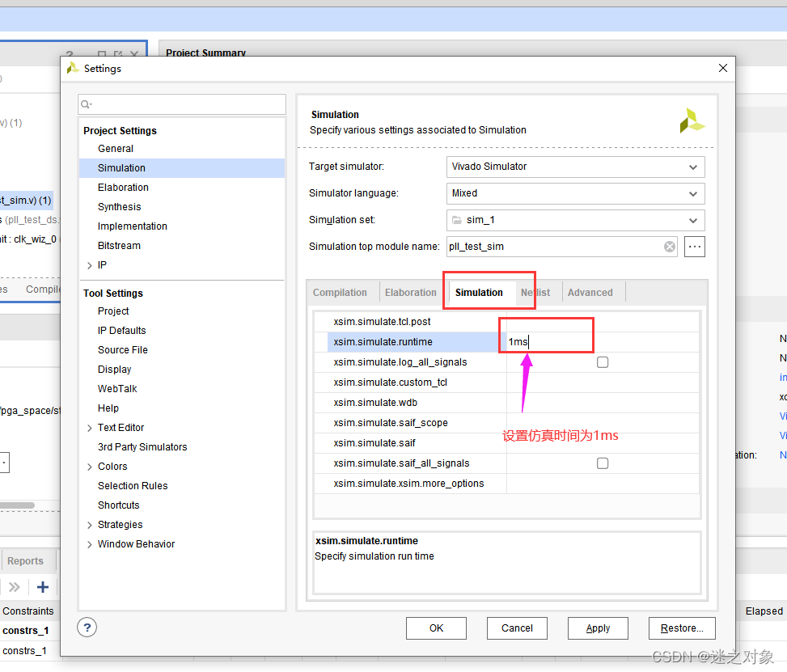Expand the Window Behavior tree node

[x=89, y=544]
